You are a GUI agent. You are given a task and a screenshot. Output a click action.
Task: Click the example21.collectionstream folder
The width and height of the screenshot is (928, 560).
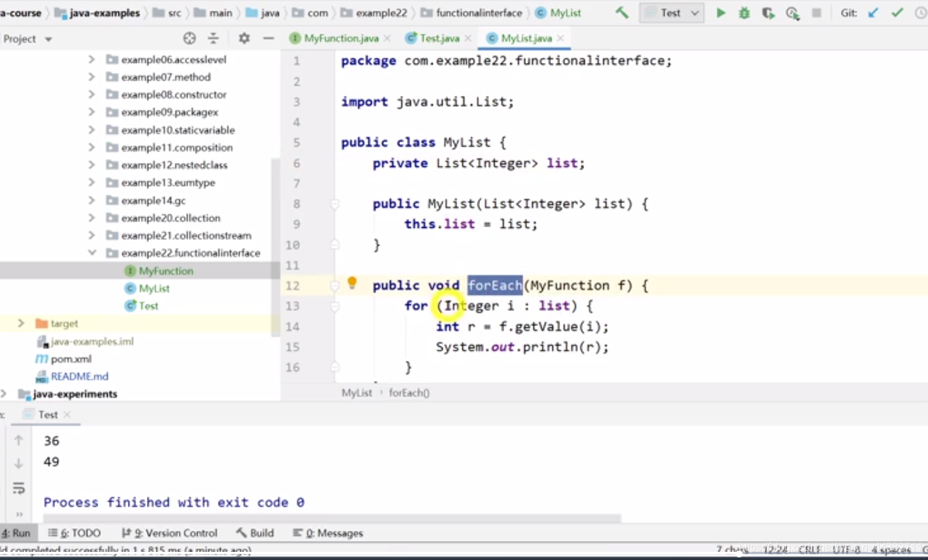point(186,235)
